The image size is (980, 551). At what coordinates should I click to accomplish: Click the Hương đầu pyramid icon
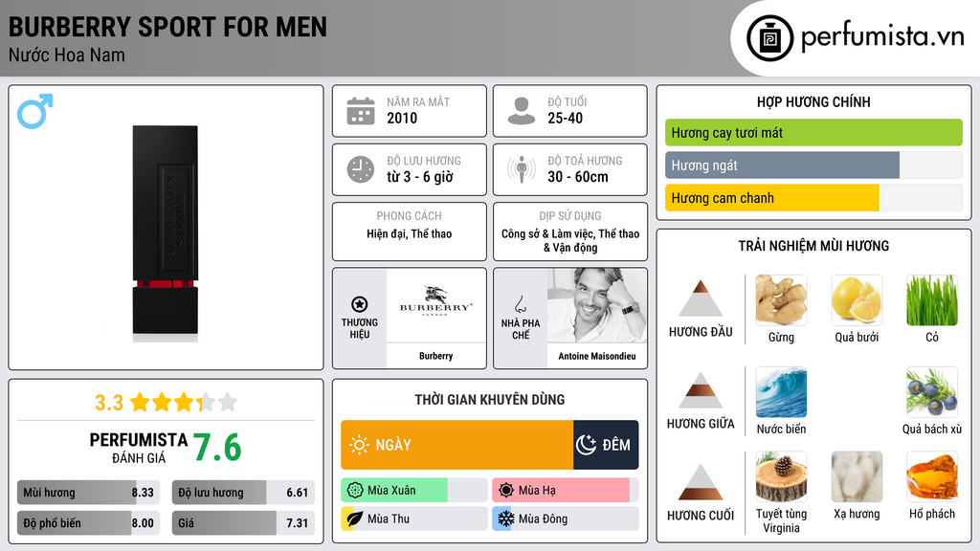tap(701, 299)
